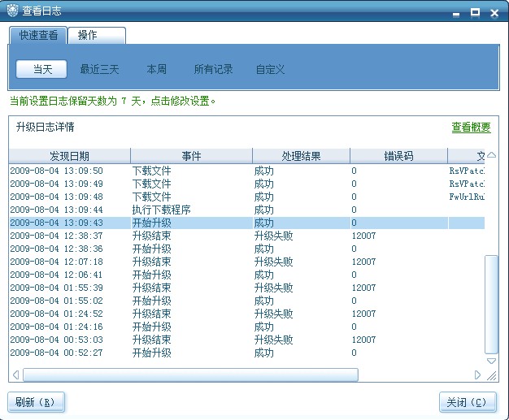
Task: Show logs for 本周
Action: [x=156, y=69]
